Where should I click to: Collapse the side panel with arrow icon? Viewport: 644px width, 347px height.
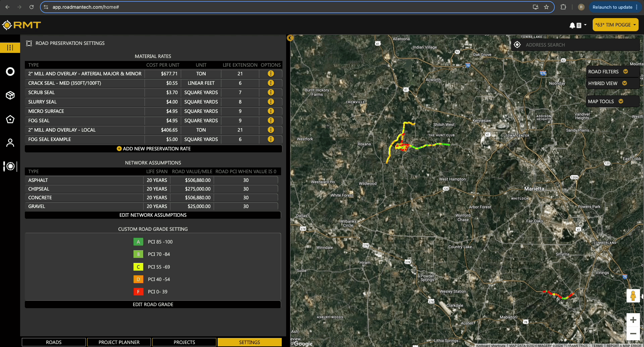290,38
